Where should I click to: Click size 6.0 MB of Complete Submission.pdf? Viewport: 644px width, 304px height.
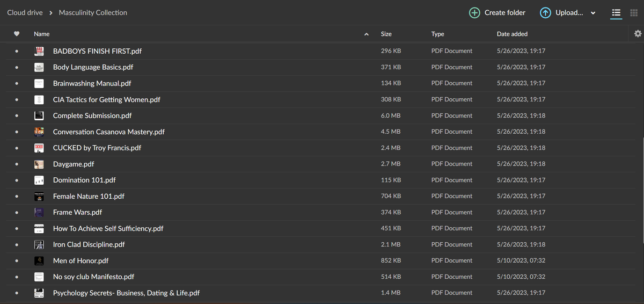pos(390,115)
